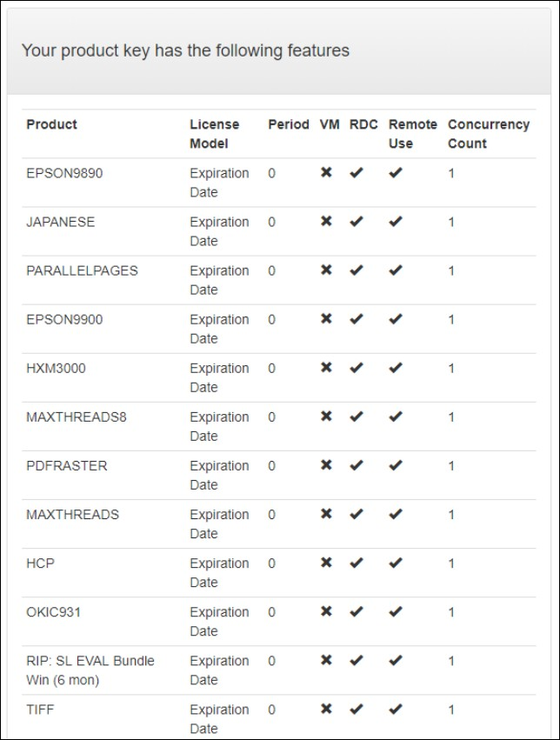Image resolution: width=560 pixels, height=740 pixels.
Task: Click the RDC checkmark in the MAXTHREADS row
Action: [x=356, y=514]
